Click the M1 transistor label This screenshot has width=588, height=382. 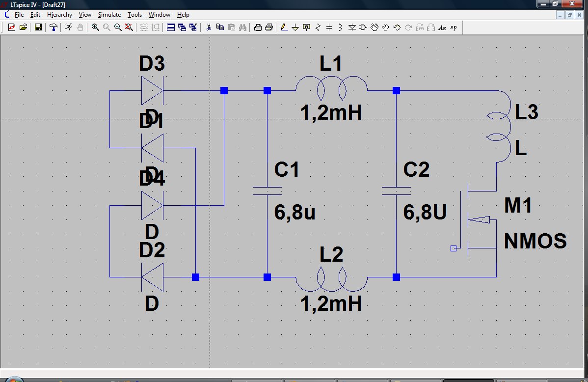518,206
